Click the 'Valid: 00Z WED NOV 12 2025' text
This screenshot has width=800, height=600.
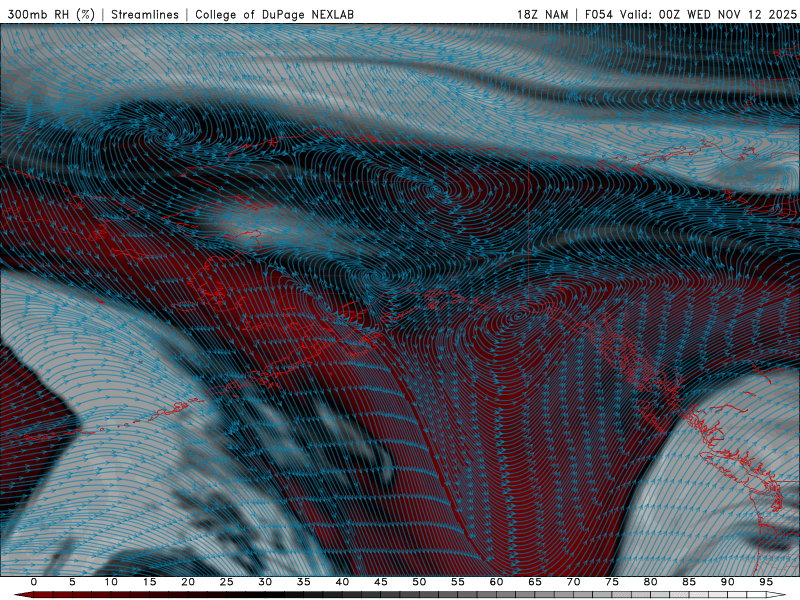708,14
